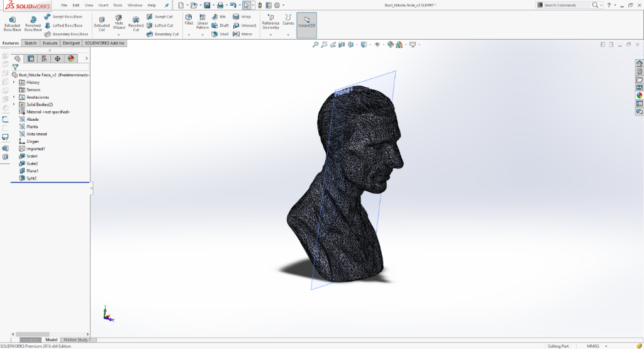Choose Swept Boss/Base feature

tap(63, 17)
